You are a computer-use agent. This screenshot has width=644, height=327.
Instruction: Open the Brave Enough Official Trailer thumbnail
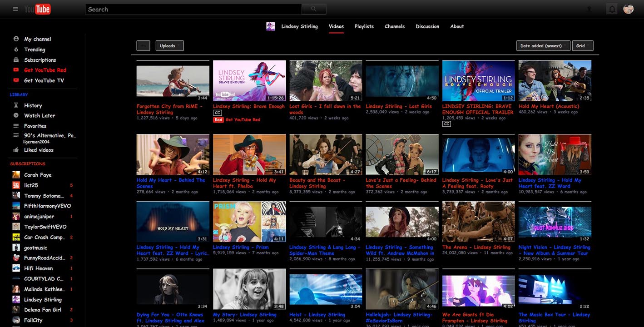coord(479,81)
